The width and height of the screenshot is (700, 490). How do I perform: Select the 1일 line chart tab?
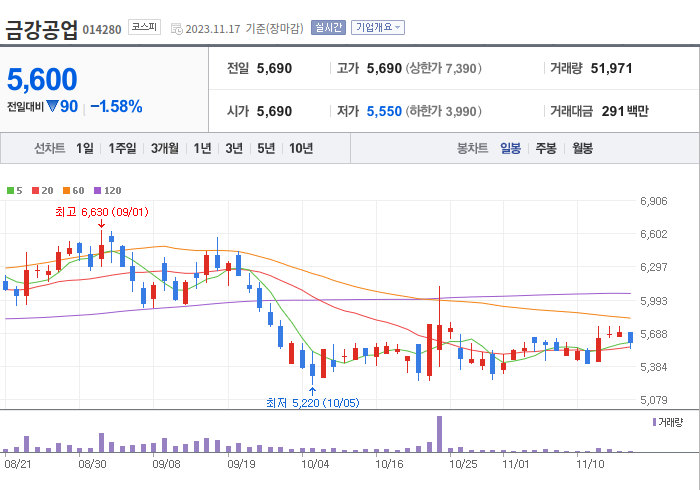(x=85, y=148)
